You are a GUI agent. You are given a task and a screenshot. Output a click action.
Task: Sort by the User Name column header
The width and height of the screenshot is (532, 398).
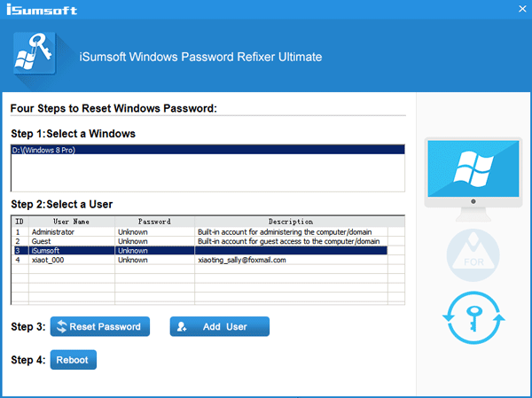71,222
